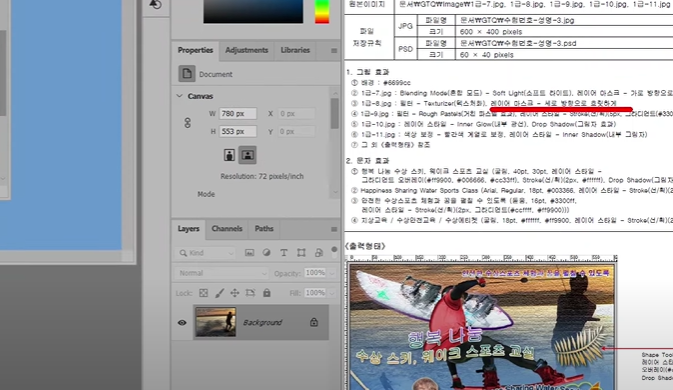Lock layer position
The height and width of the screenshot is (390, 673).
point(234,293)
